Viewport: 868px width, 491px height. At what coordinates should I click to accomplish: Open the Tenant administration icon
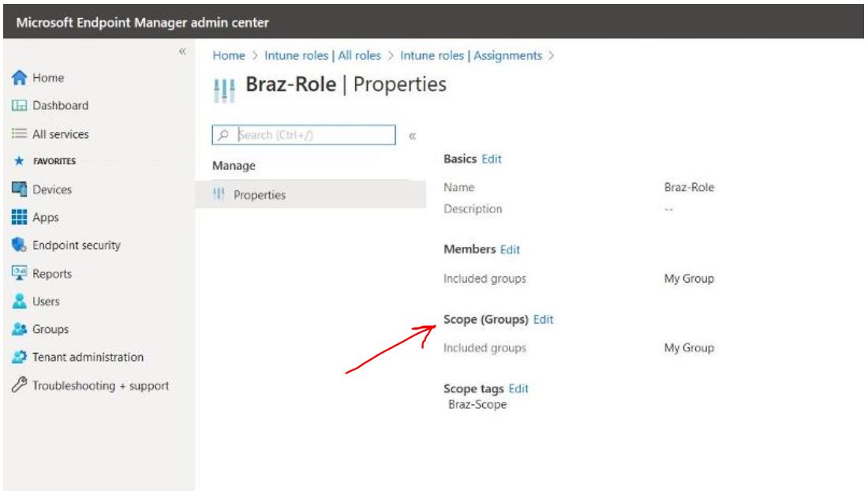point(20,357)
